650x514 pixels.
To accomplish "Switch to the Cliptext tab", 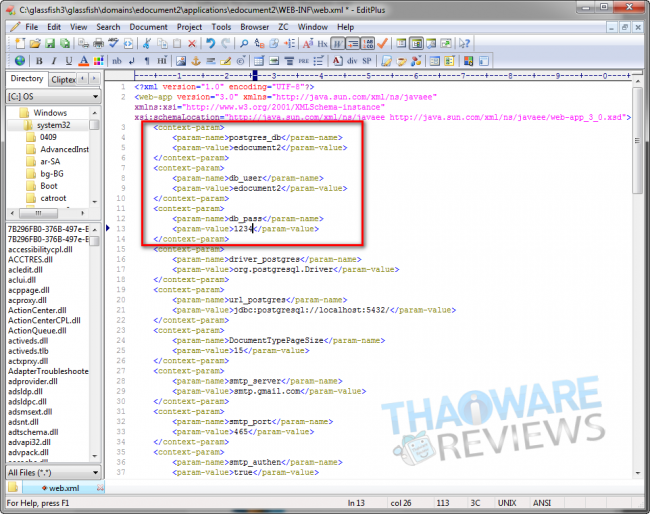I will coord(63,79).
